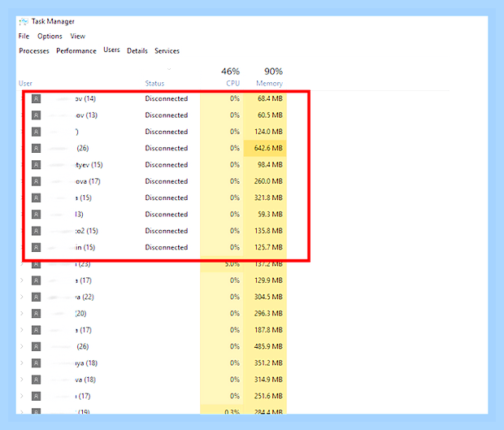504x430 pixels.
Task: Expand the user row with 485.9 MB
Action: 21,346
